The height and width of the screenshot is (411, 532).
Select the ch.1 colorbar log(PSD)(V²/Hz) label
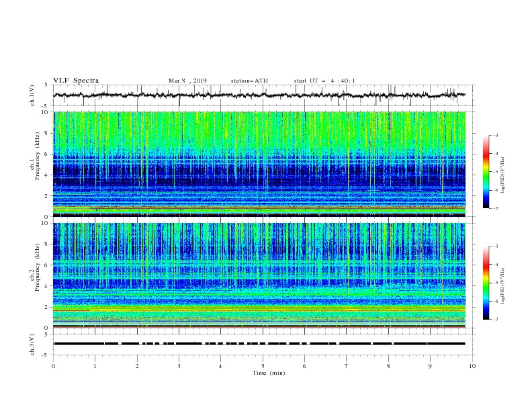coord(503,175)
